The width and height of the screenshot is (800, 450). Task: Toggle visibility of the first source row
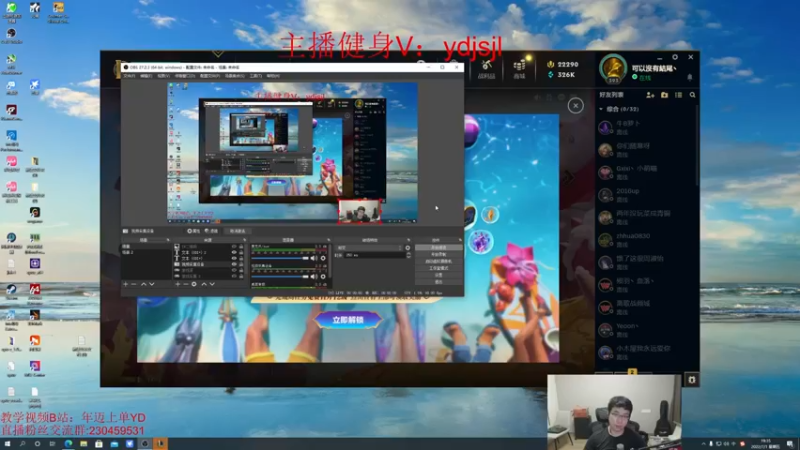click(x=234, y=246)
